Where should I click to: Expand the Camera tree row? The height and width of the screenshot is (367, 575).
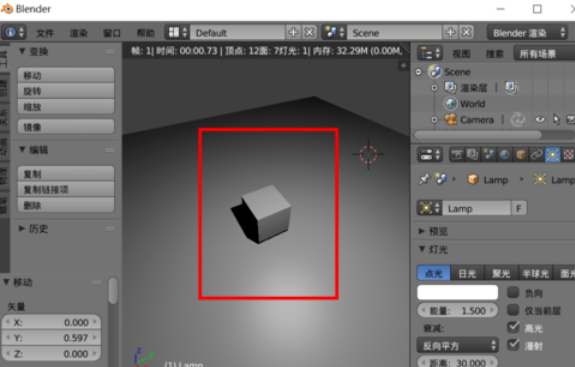click(x=434, y=120)
